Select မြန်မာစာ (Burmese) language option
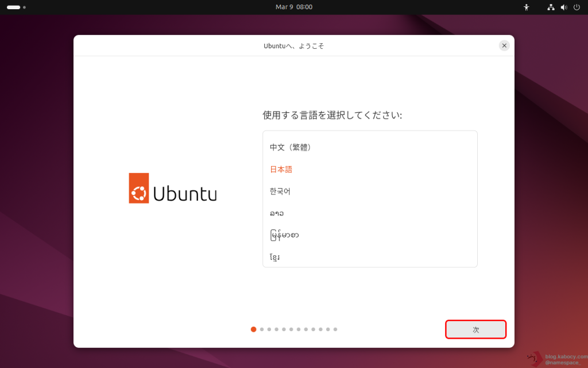588x368 pixels. [x=284, y=235]
